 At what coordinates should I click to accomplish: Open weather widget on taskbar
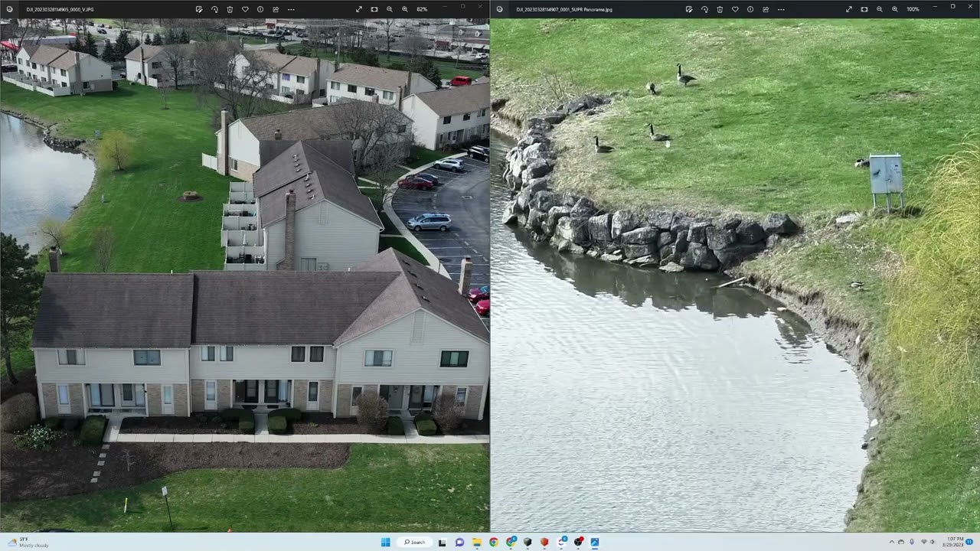26,542
